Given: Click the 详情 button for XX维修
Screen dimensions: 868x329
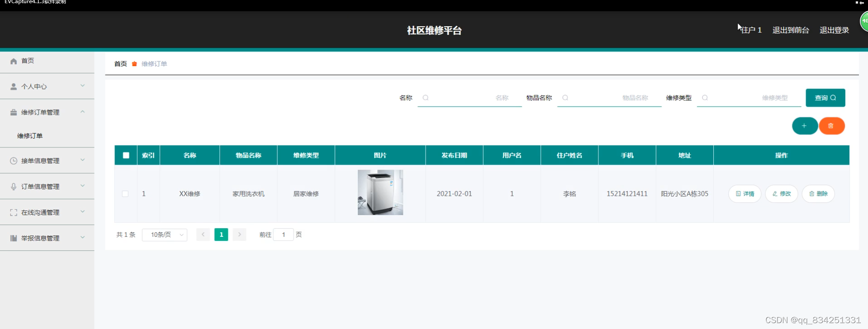Looking at the screenshot, I should click(745, 194).
